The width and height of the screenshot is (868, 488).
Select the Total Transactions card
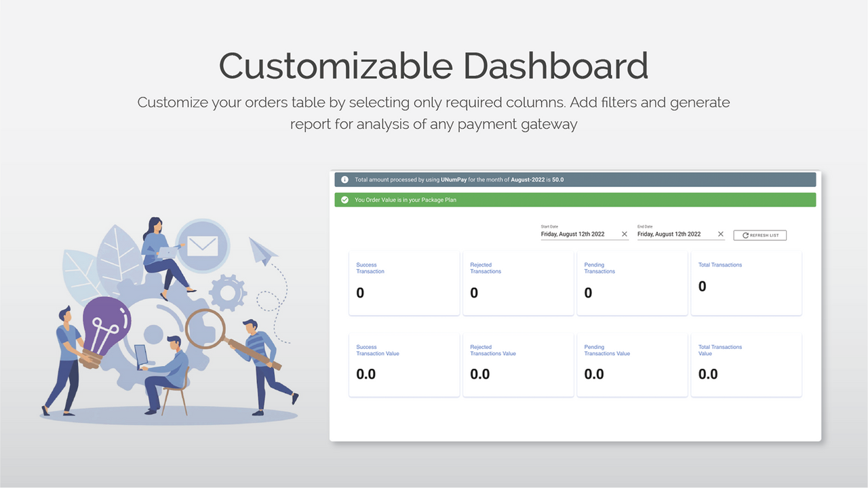[x=745, y=283]
